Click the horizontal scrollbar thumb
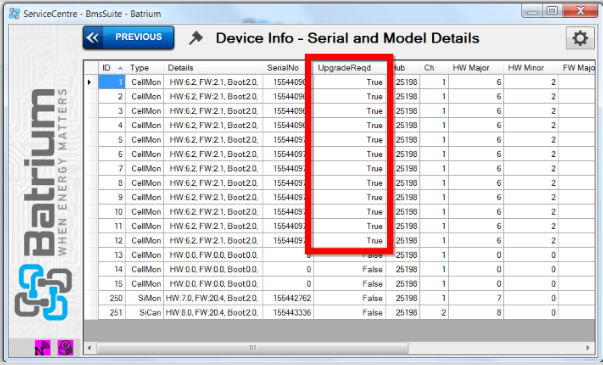The image size is (603, 365). (x=252, y=348)
